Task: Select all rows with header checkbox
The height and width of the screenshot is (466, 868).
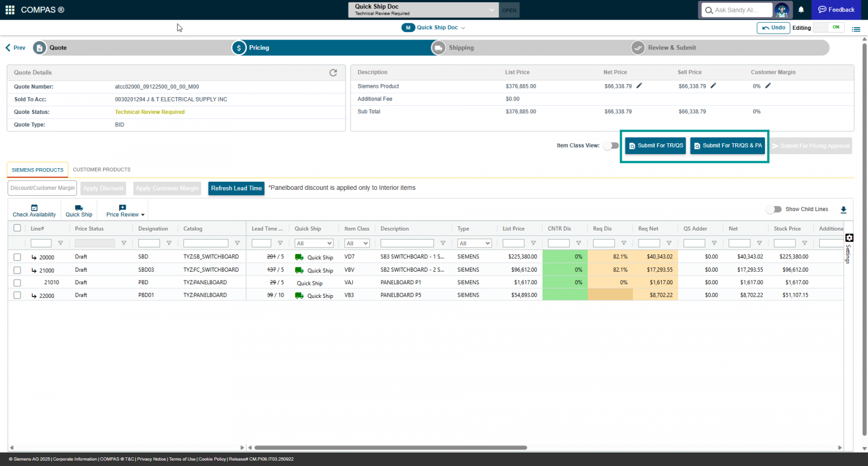Action: coord(17,228)
